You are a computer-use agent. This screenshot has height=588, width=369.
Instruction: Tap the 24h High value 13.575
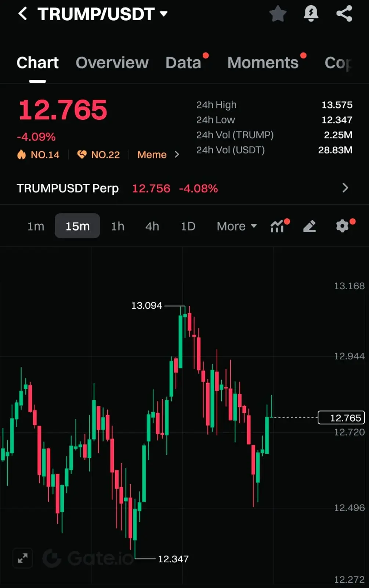pyautogui.click(x=337, y=105)
